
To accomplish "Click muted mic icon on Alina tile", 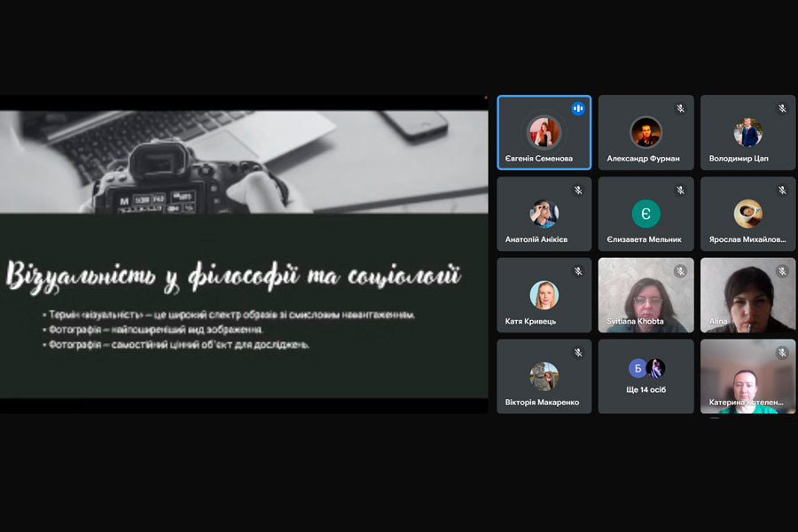I will pyautogui.click(x=782, y=271).
